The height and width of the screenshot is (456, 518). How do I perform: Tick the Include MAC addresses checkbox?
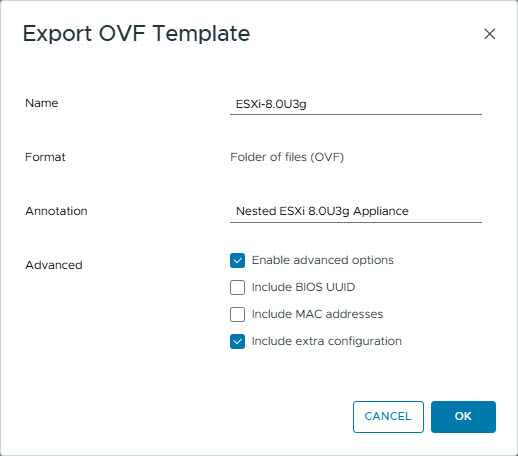click(x=237, y=314)
